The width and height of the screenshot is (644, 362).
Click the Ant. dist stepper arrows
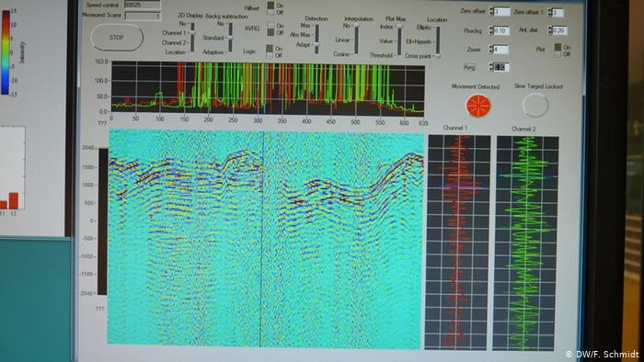pyautogui.click(x=550, y=30)
